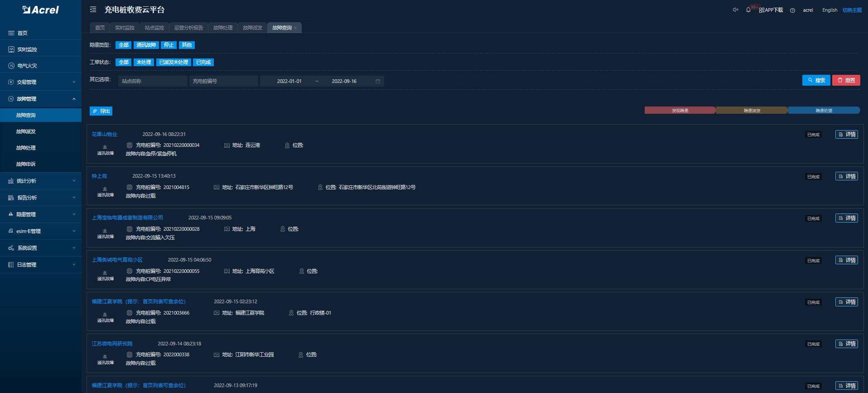
Task: Expand the 日志管理 sidebar menu
Action: click(x=41, y=265)
